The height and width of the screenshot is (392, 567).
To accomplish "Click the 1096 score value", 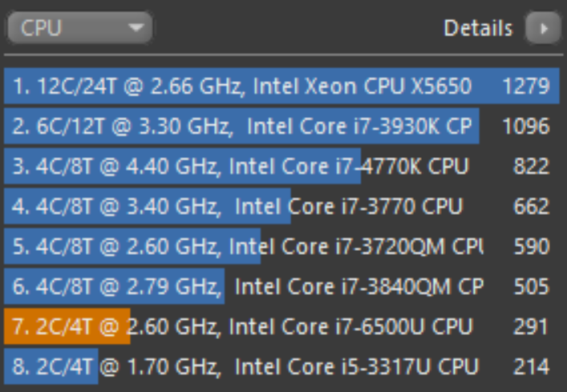I will (x=526, y=126).
